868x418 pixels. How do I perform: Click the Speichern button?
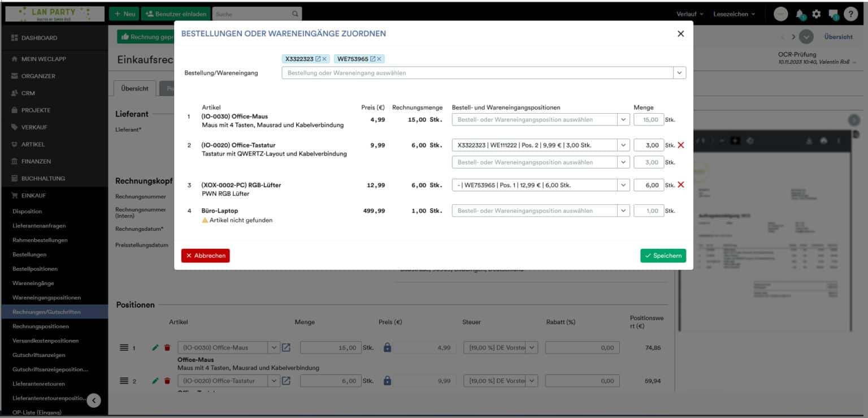pyautogui.click(x=663, y=256)
